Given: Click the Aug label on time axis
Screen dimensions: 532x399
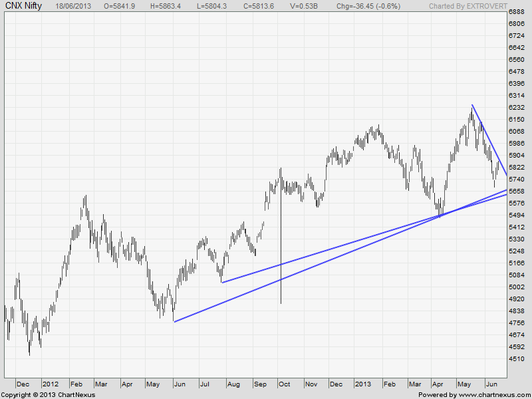Looking at the screenshot, I should (x=233, y=384).
